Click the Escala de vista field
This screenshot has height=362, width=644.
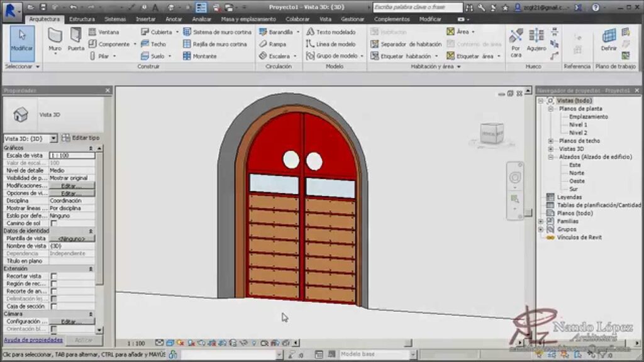72,155
